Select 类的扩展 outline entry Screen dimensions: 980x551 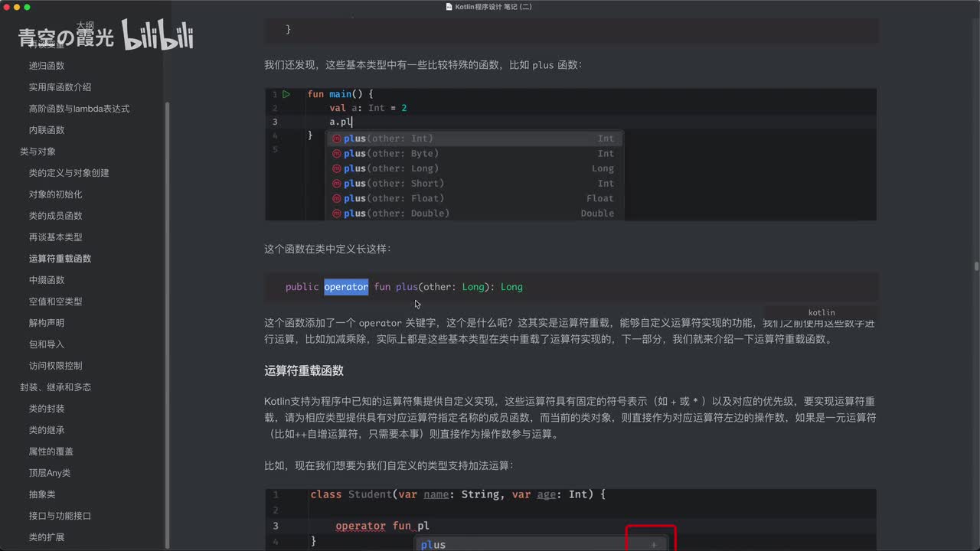tap(47, 537)
